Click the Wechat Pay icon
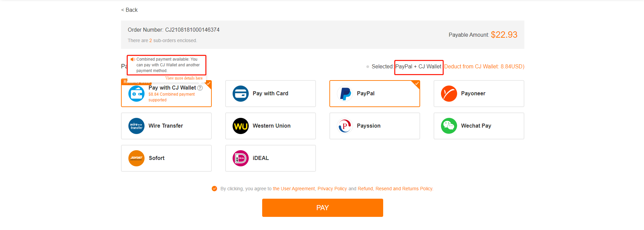The image size is (644, 230). click(449, 126)
